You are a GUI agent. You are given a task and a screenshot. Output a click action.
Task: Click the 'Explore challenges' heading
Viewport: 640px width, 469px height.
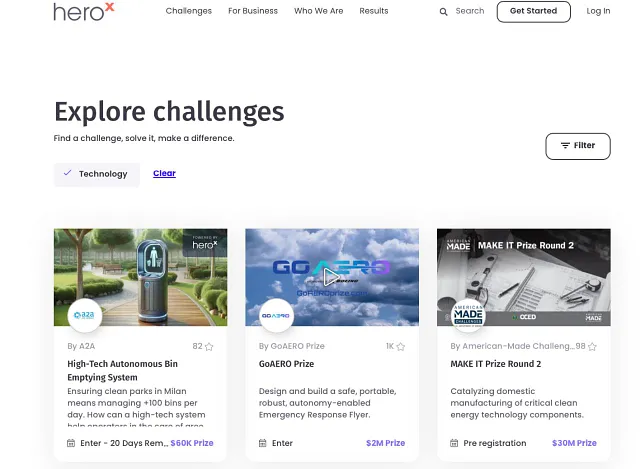tap(169, 111)
